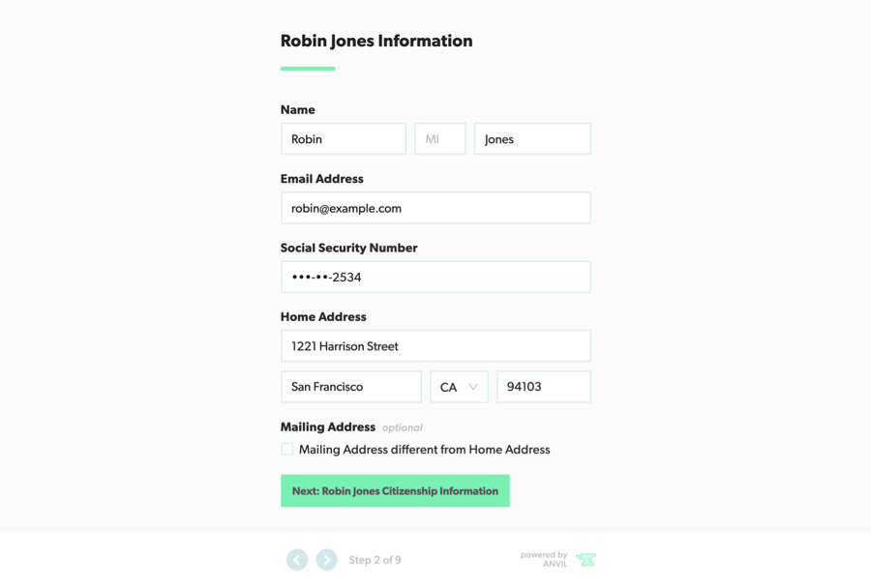This screenshot has width=871, height=588.
Task: Click the email field robin@example.com
Action: pos(435,208)
